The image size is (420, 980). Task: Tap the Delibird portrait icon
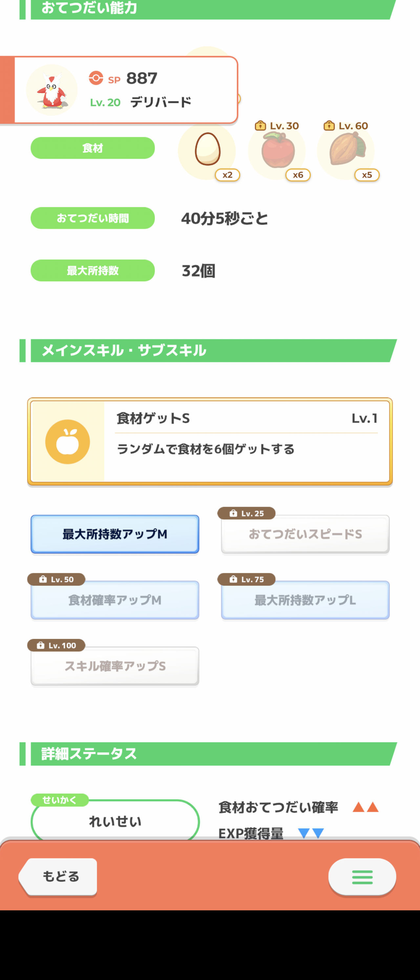pyautogui.click(x=52, y=90)
